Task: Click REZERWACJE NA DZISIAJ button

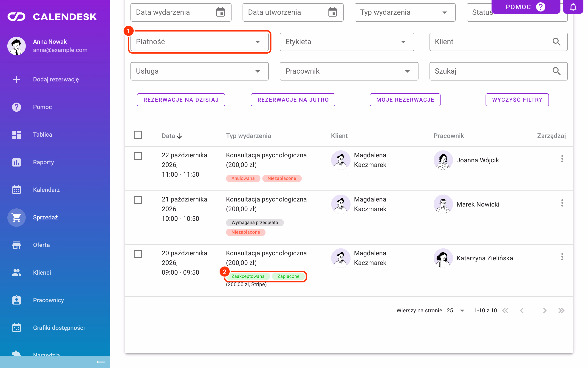Action: pyautogui.click(x=181, y=100)
